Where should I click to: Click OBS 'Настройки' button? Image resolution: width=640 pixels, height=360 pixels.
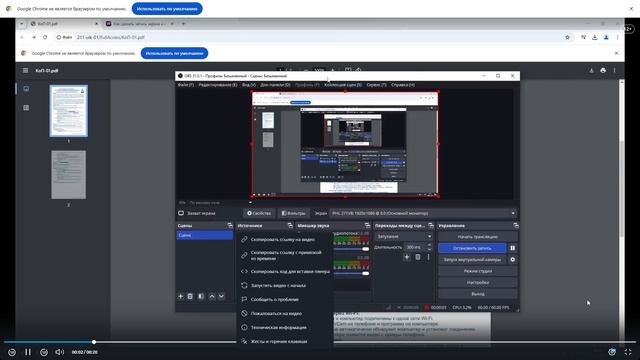[478, 282]
